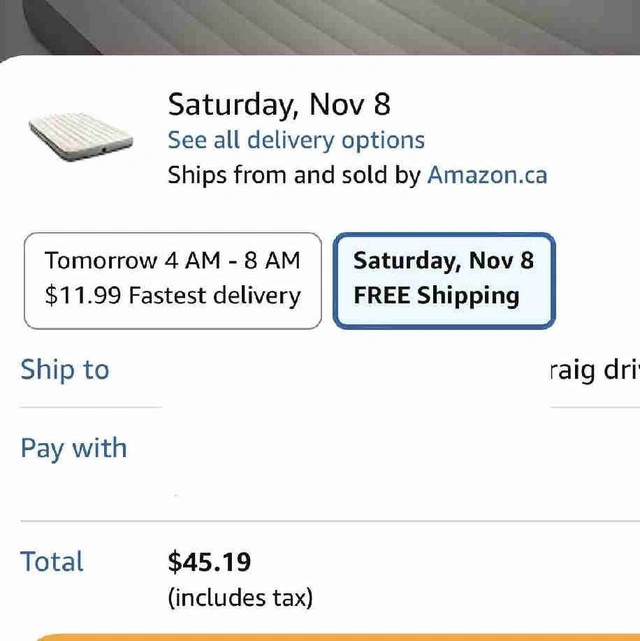Click the $11.99 Fastest delivery price text
This screenshot has height=641, width=640.
[x=172, y=296]
